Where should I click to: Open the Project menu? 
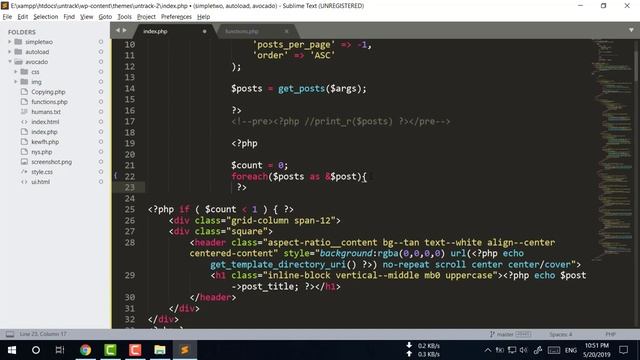pos(147,17)
